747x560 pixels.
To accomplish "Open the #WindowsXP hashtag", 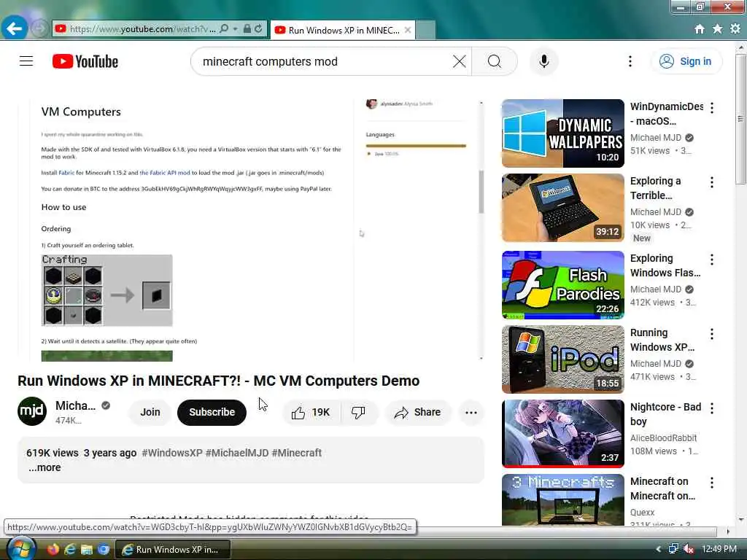I will coord(172,453).
